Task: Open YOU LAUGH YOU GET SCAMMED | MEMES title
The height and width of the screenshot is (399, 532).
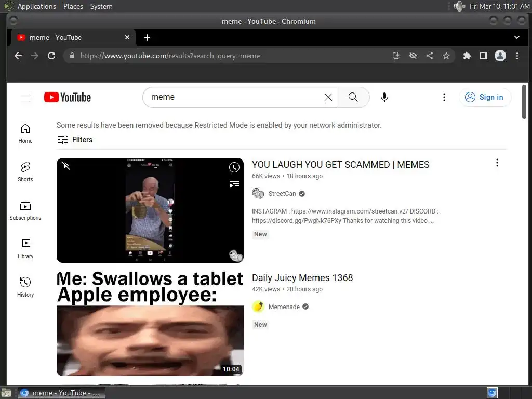Action: pos(341,165)
